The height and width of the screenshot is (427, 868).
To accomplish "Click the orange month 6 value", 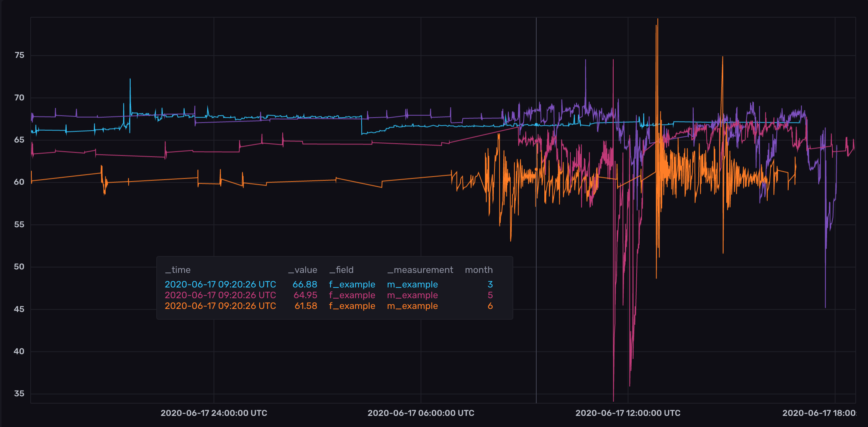I will [x=490, y=306].
